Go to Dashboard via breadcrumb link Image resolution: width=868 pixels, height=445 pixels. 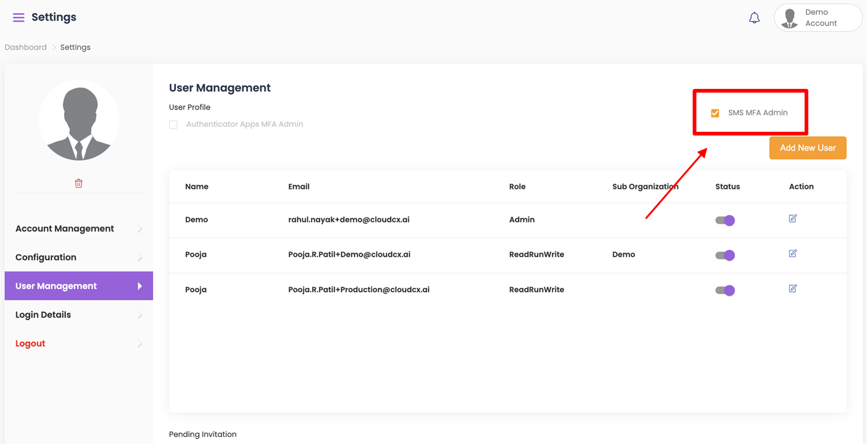[25, 47]
